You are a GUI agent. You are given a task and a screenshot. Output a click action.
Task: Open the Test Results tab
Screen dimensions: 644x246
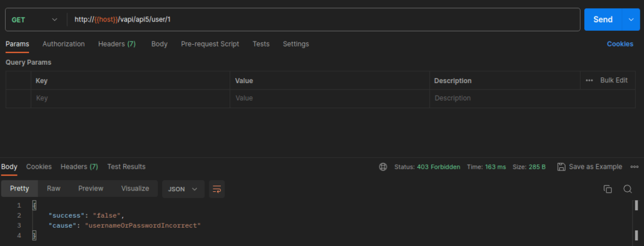click(x=126, y=167)
